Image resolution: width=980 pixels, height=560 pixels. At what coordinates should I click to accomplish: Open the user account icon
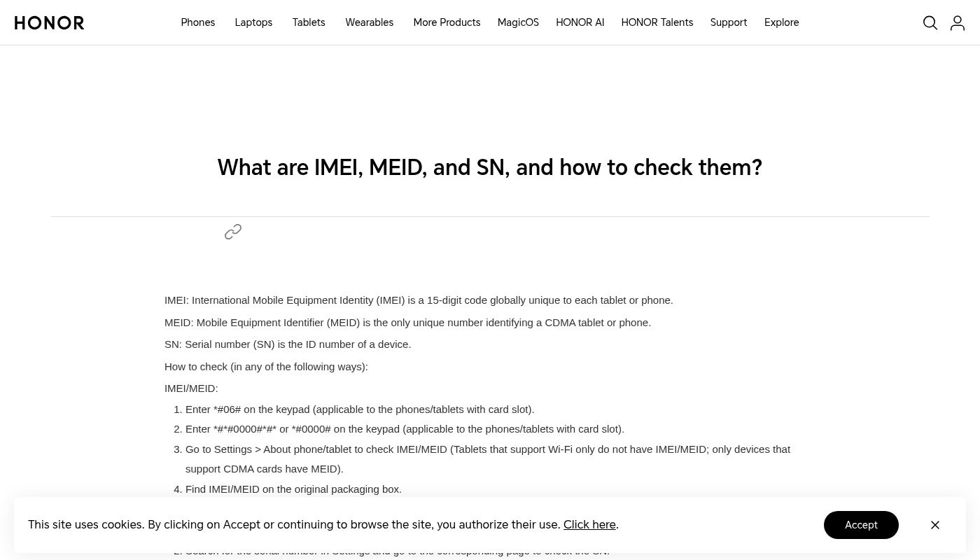(x=957, y=23)
